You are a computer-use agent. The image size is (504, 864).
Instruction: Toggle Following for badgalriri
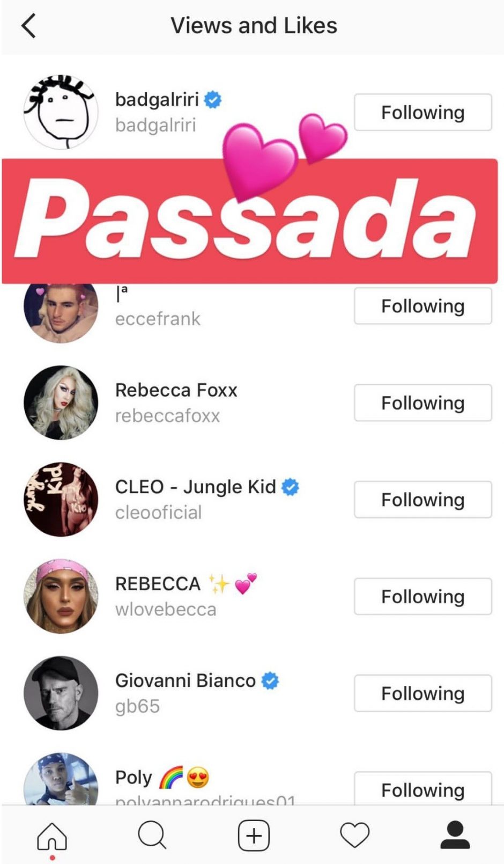pos(423,112)
